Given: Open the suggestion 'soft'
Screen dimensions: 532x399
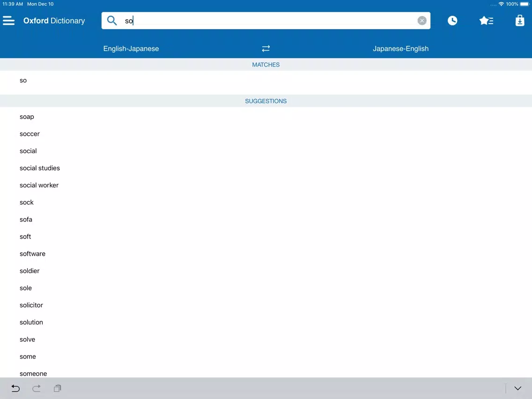Looking at the screenshot, I should tap(266, 236).
